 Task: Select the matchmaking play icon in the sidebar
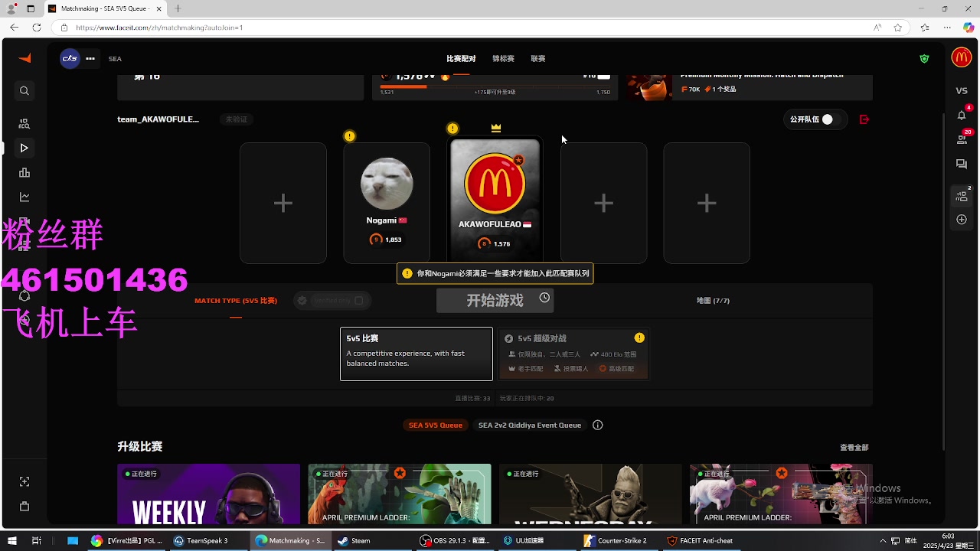(x=24, y=148)
